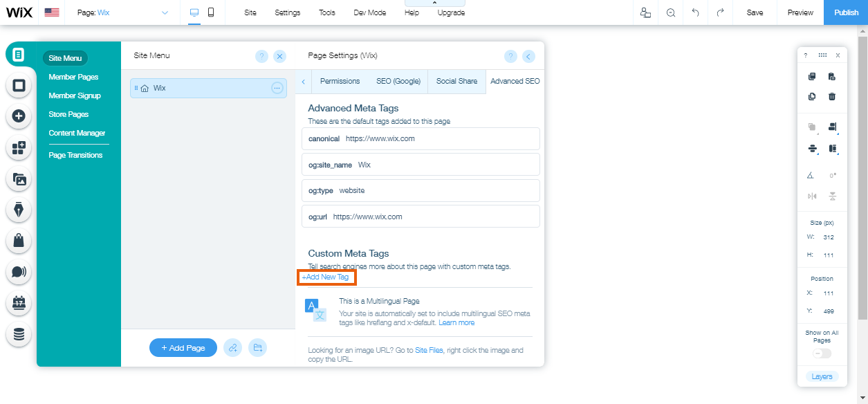Open the Store shopping bag icon
868x404 pixels.
(x=19, y=241)
